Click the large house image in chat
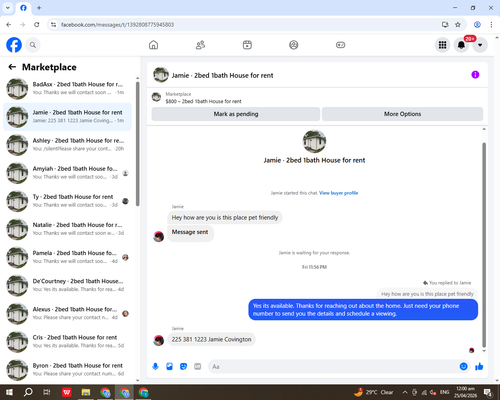The height and width of the screenshot is (400, 500). coord(314,141)
